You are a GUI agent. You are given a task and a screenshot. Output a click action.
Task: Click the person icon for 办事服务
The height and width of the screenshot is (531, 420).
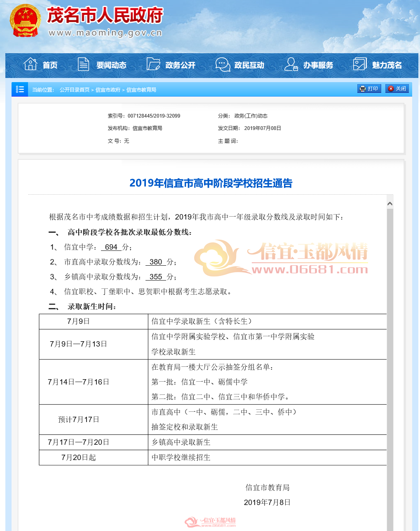[x=291, y=64]
